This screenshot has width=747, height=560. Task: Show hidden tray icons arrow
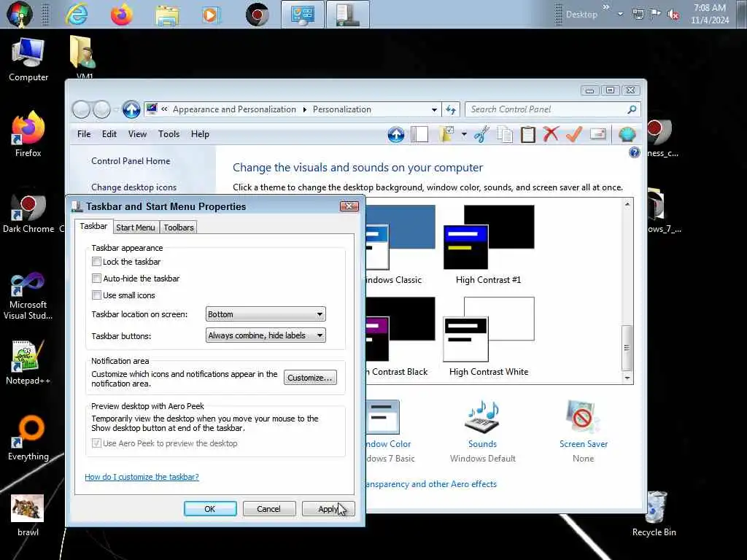[620, 15]
